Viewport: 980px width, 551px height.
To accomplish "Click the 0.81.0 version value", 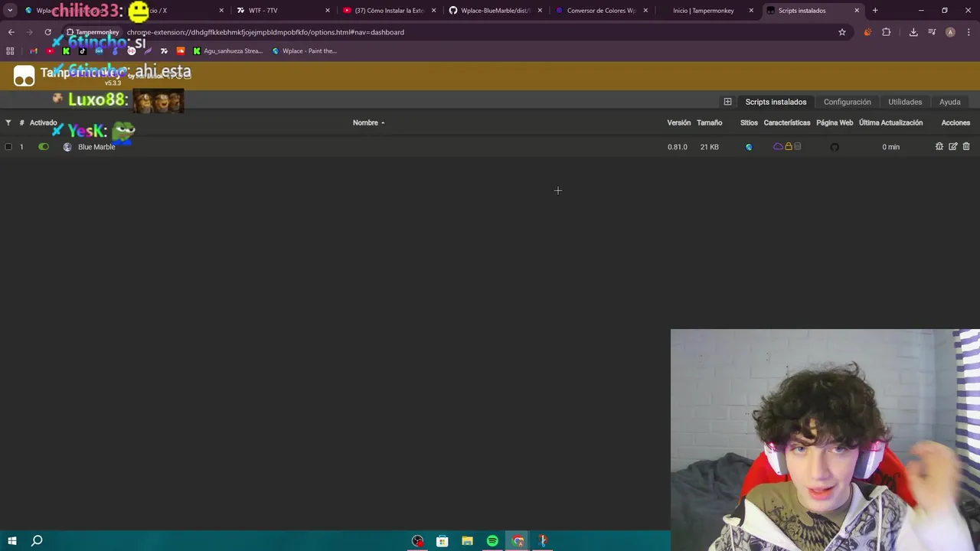I will (x=678, y=147).
